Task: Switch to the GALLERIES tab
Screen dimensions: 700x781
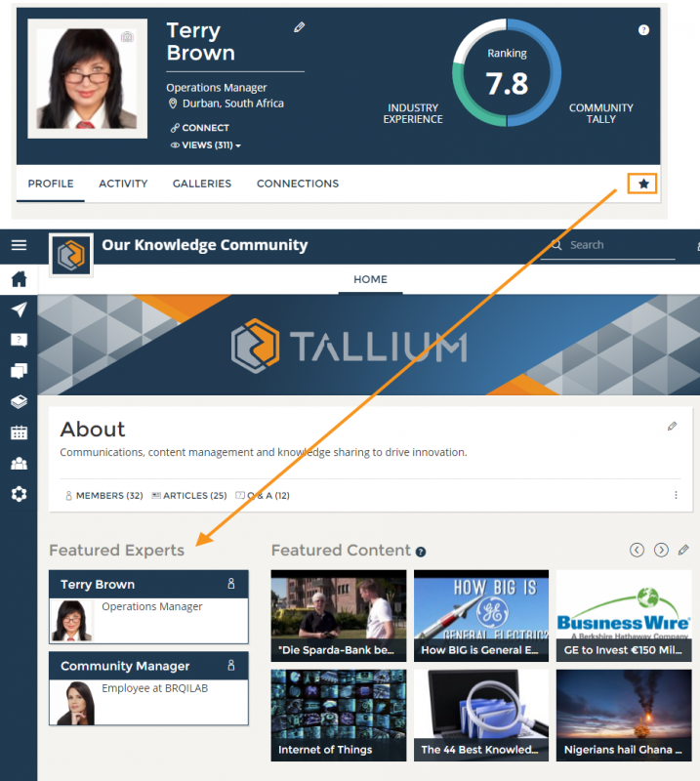Action: coord(202,184)
